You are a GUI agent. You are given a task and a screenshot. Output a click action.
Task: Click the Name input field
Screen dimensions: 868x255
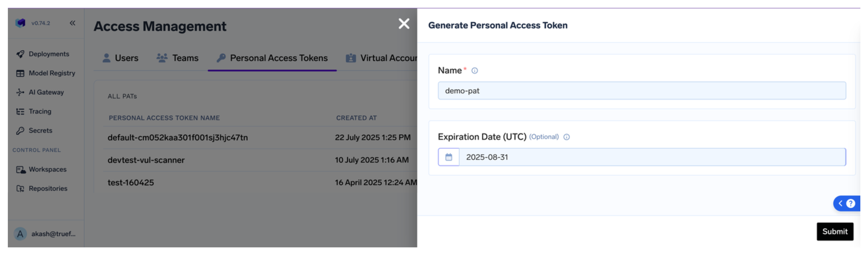pos(641,91)
